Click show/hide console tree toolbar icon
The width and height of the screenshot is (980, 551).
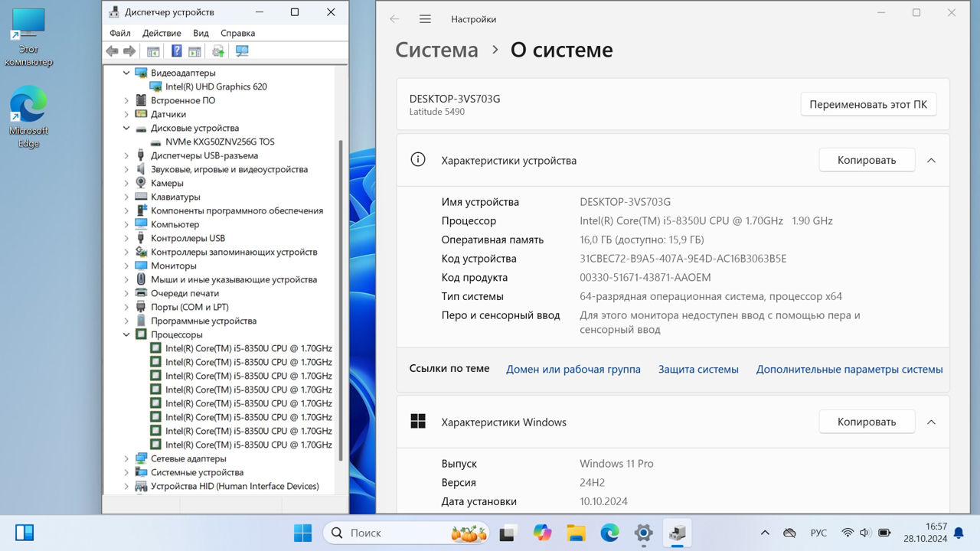pos(153,51)
